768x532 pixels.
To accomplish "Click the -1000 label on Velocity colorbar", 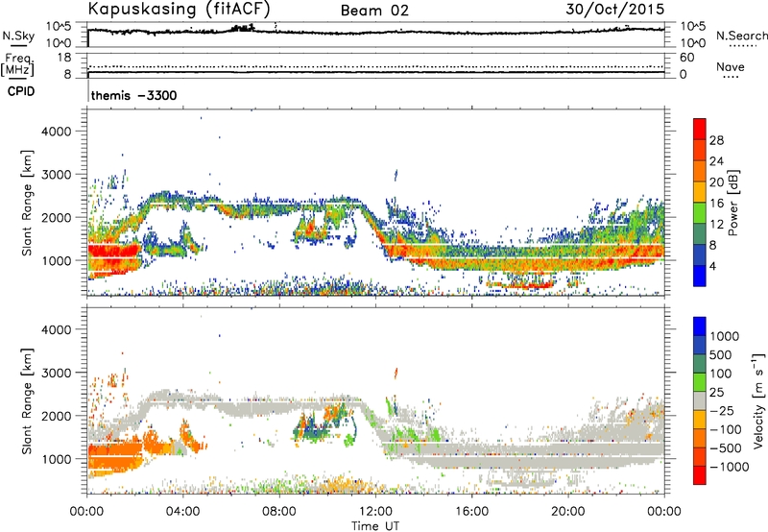I will (x=729, y=467).
